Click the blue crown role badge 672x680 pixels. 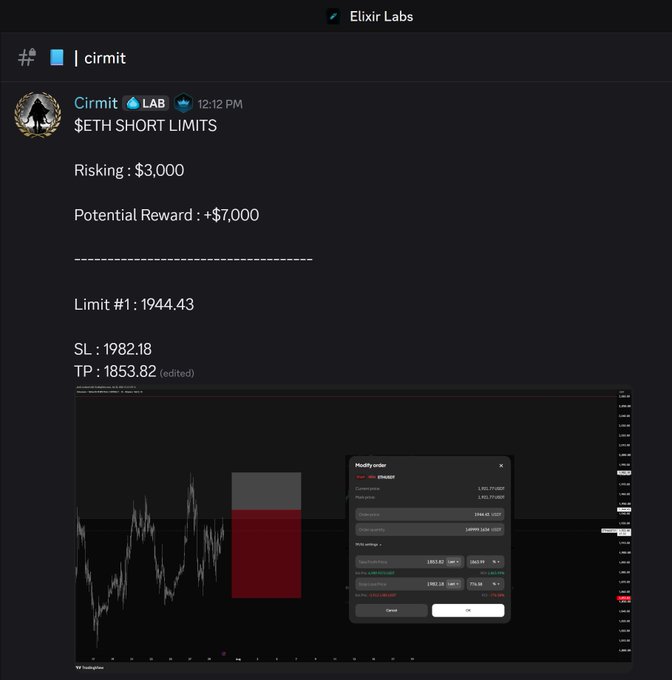(183, 103)
